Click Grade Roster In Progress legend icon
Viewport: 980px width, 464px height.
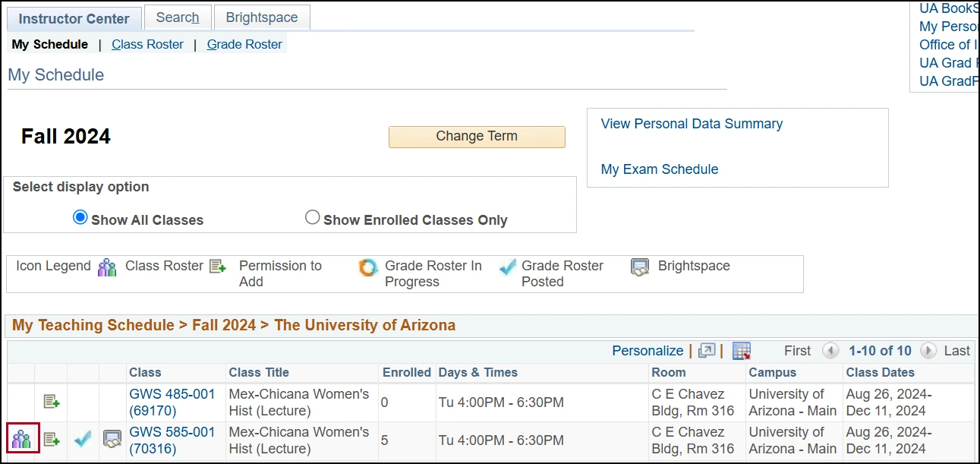pos(368,267)
